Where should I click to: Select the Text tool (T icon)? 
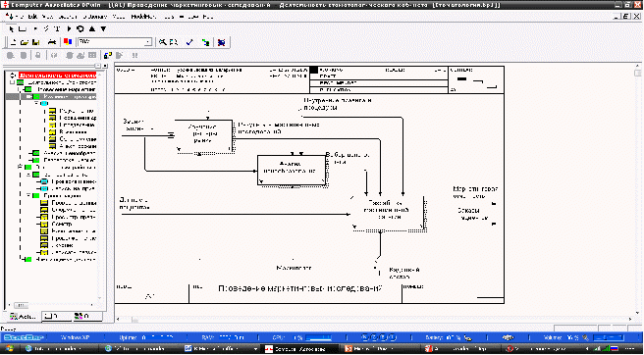click(x=57, y=29)
